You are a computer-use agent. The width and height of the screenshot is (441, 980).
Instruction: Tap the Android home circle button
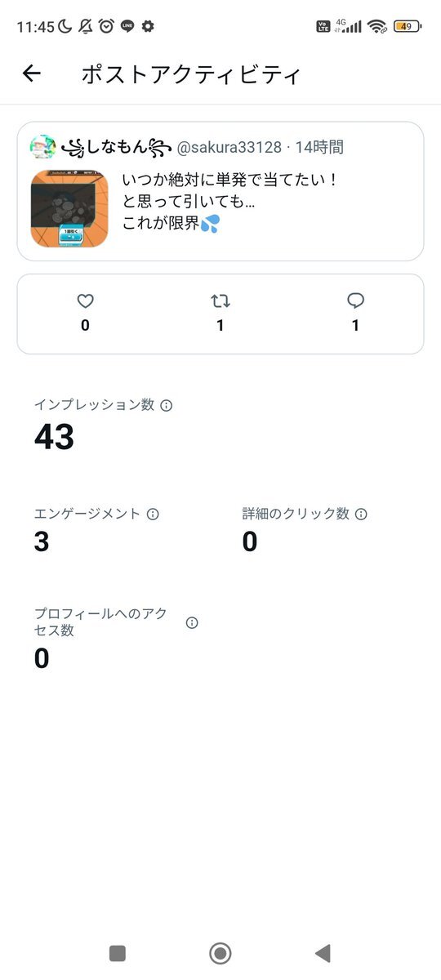(220, 952)
